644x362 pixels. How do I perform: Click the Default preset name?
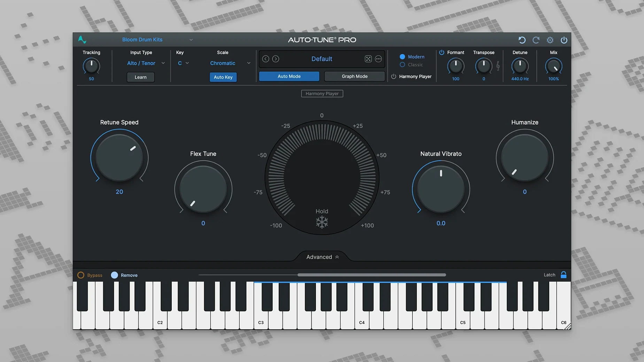click(x=322, y=59)
